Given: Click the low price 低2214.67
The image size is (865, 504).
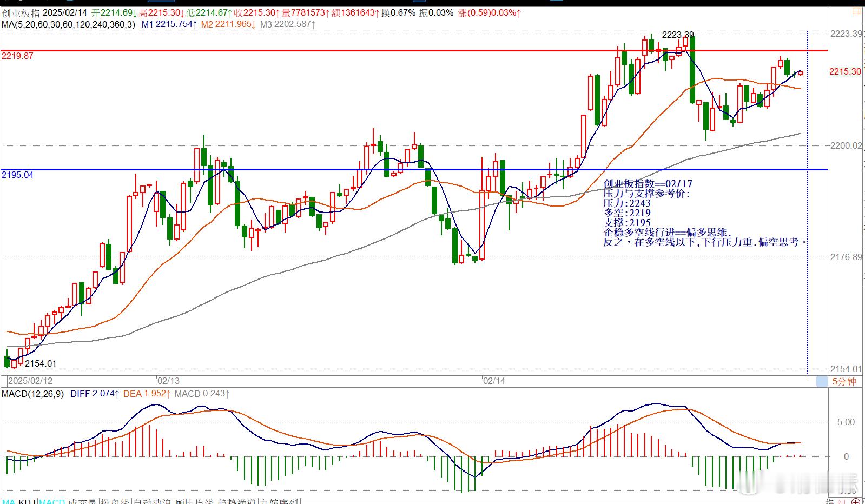Looking at the screenshot, I should coord(210,12).
